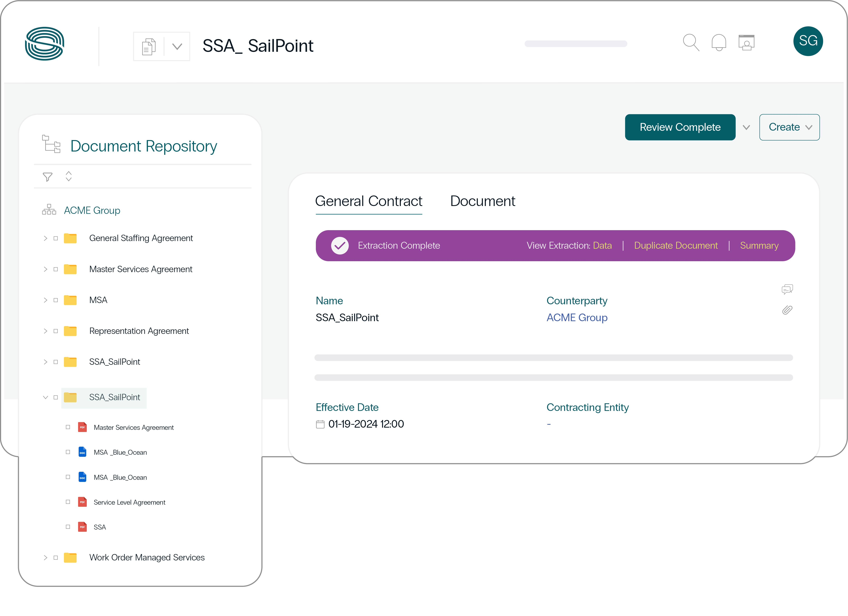848x616 pixels.
Task: Open the dropdown arrow beside Review Complete
Action: click(746, 128)
